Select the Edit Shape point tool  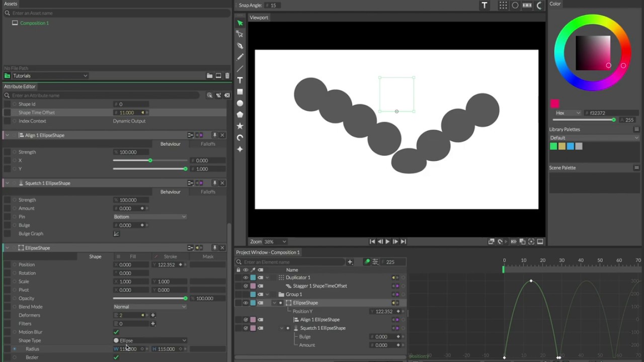coord(240,34)
